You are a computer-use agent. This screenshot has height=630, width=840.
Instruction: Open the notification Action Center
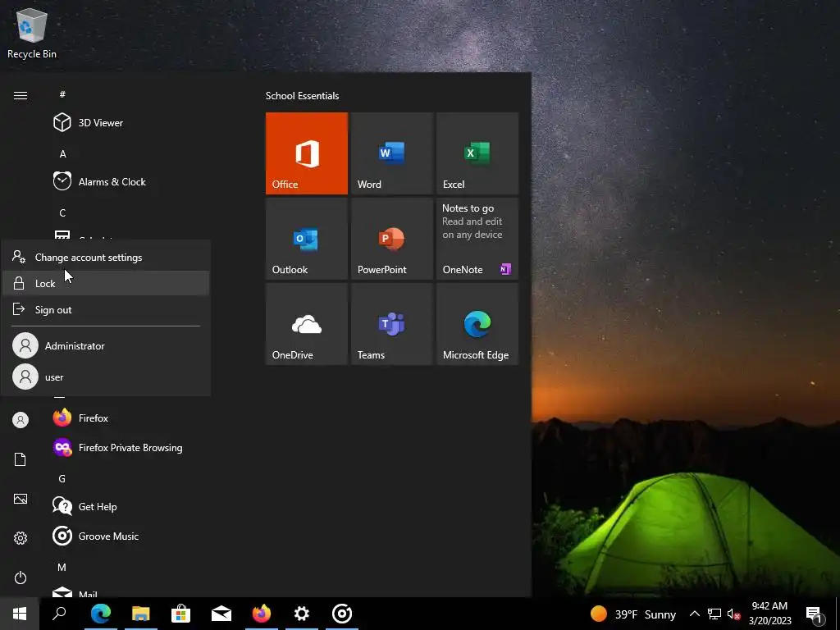(x=815, y=614)
